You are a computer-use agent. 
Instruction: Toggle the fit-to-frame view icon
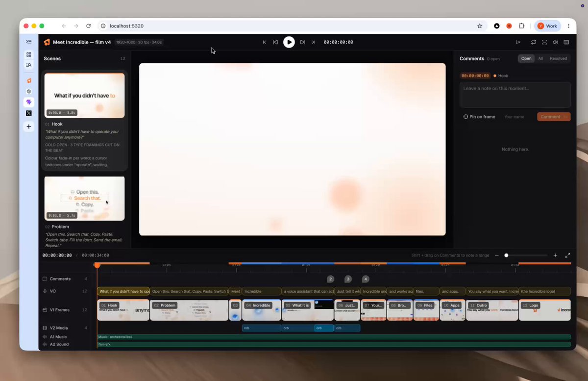pyautogui.click(x=544, y=42)
